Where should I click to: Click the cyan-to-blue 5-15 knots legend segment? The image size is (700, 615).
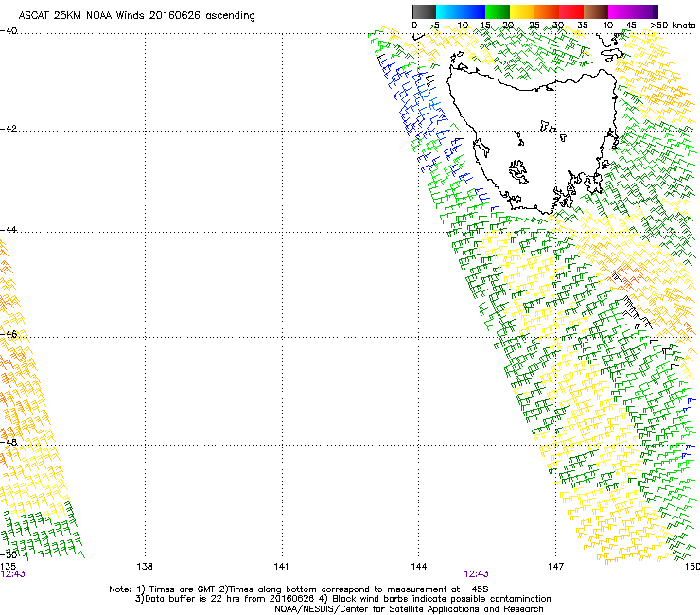click(x=461, y=11)
